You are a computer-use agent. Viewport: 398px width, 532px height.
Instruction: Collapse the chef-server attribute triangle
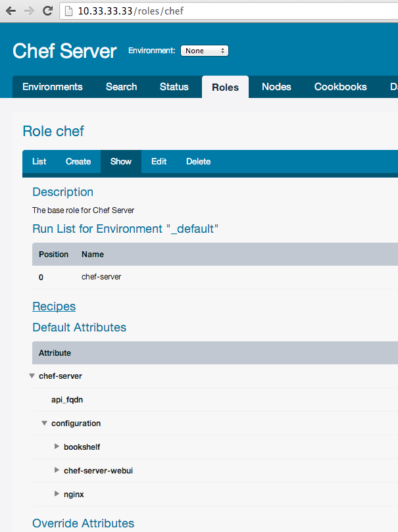tap(32, 376)
